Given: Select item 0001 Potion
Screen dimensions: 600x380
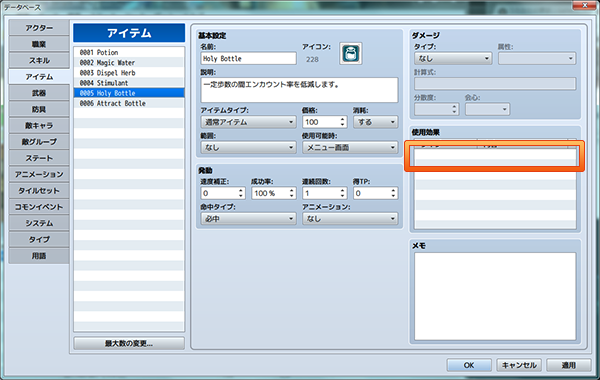Looking at the screenshot, I should (x=129, y=52).
